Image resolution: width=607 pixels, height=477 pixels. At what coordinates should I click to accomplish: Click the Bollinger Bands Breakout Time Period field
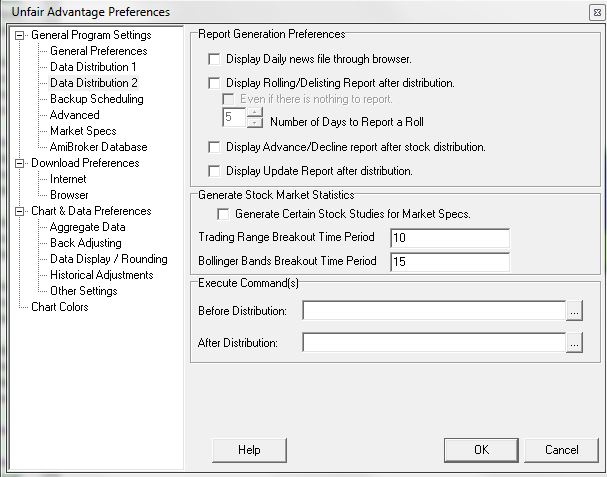[x=450, y=262]
